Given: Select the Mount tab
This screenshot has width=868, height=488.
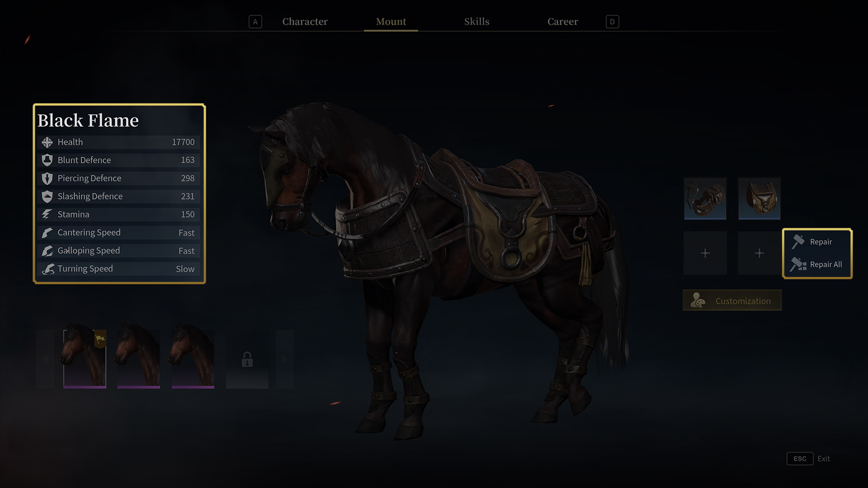Looking at the screenshot, I should click(391, 22).
